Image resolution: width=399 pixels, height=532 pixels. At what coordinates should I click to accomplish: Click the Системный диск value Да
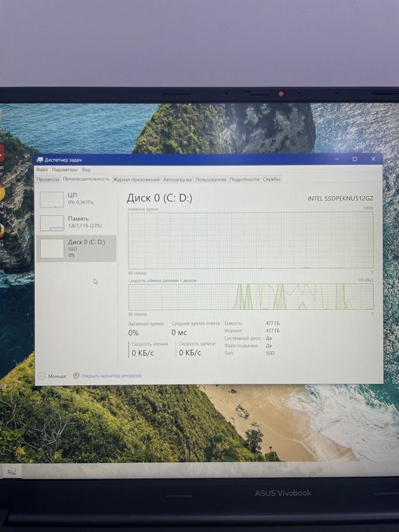click(269, 338)
